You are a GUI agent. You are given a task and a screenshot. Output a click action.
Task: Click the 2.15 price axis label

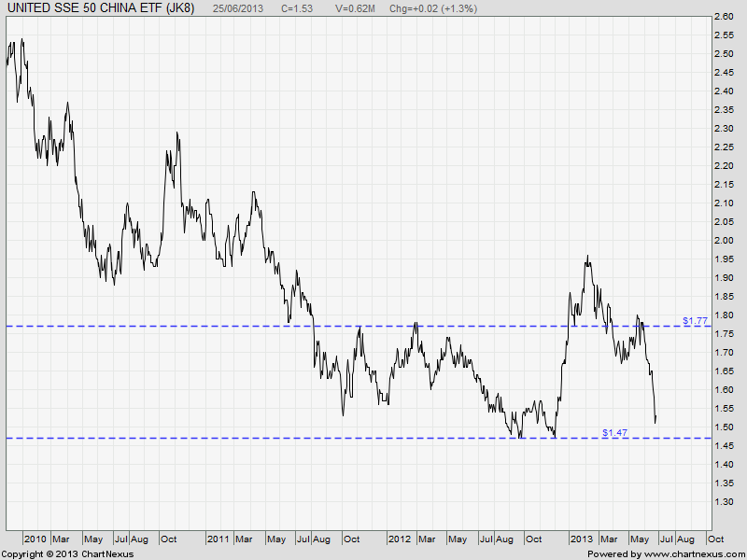[x=724, y=184]
